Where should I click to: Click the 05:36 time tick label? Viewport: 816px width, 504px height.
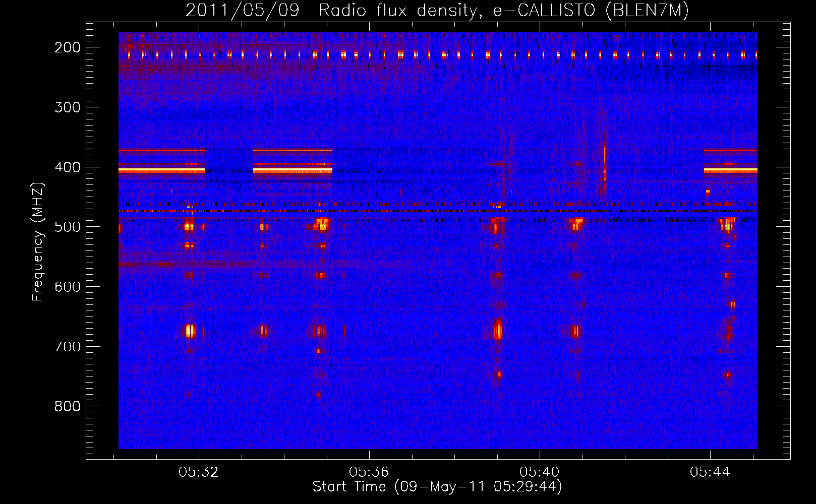click(x=369, y=472)
